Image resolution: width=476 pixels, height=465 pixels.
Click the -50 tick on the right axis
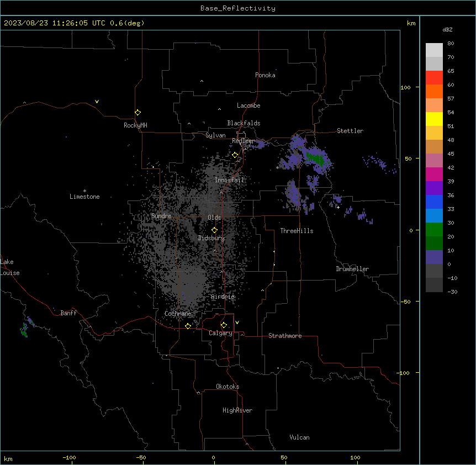click(406, 302)
